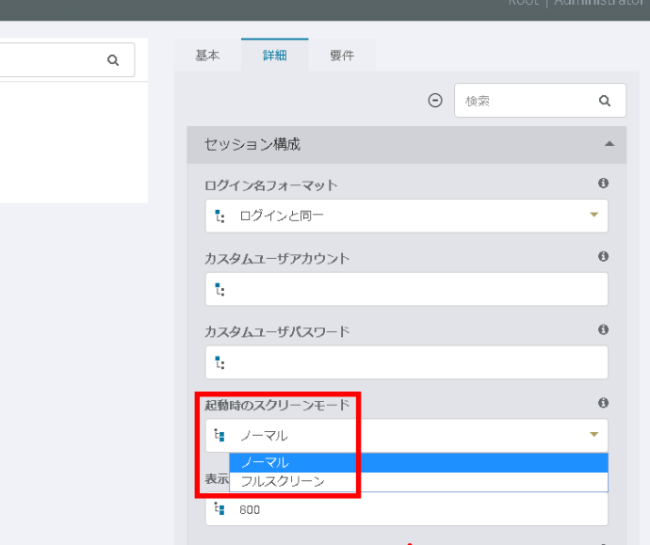Click the magnifier icon in the left search box
This screenshot has width=650, height=545.
(x=113, y=60)
